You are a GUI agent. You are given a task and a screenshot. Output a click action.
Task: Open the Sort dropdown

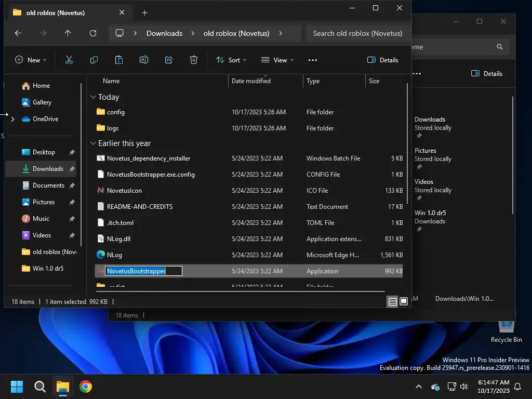[231, 60]
